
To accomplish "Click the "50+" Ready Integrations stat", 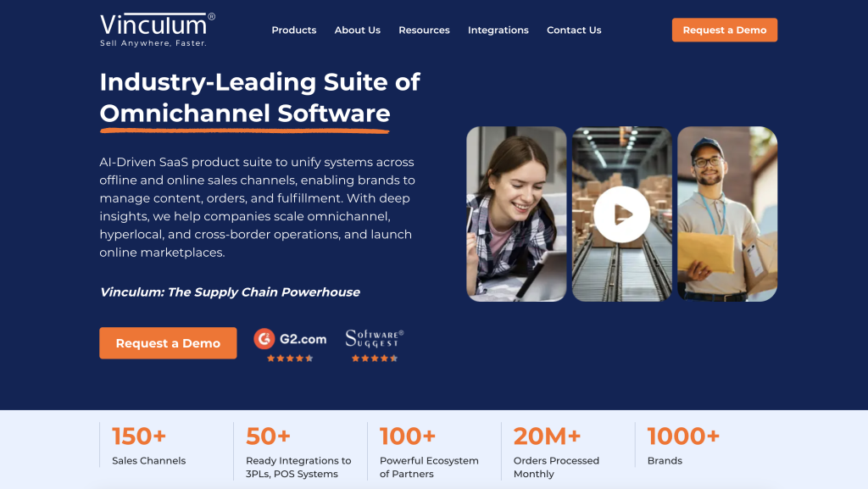I will [268, 436].
